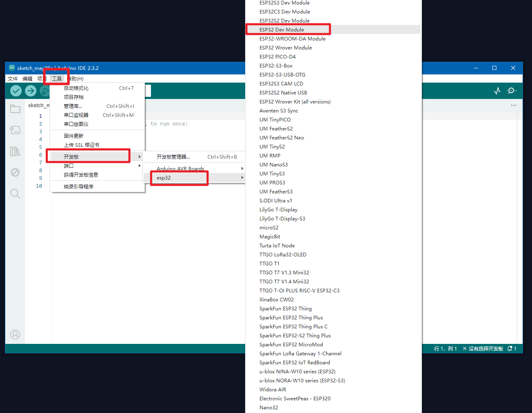Viewport: 532px width, 413px height.
Task: Choose u-blox NINA-W10 series (ESP32)
Action: [x=333, y=371]
